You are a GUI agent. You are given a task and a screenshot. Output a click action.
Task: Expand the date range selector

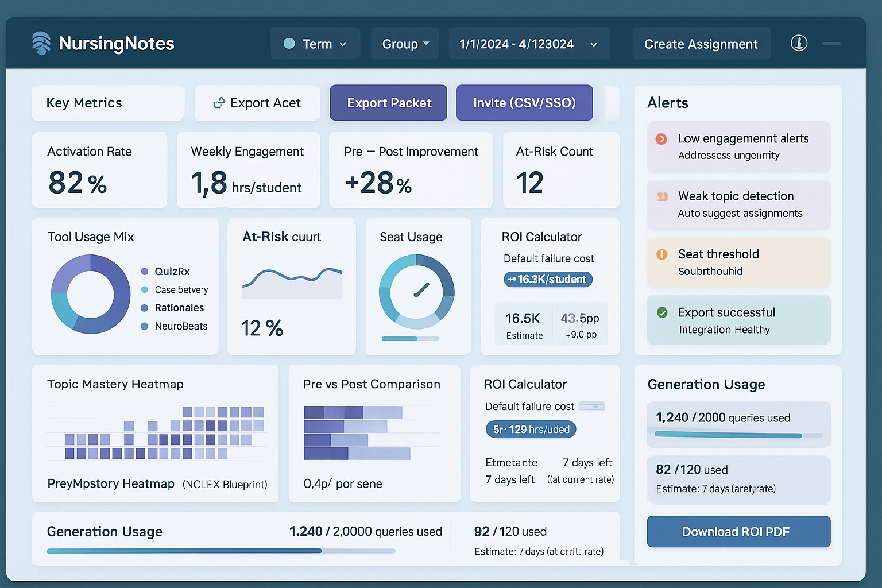point(528,43)
